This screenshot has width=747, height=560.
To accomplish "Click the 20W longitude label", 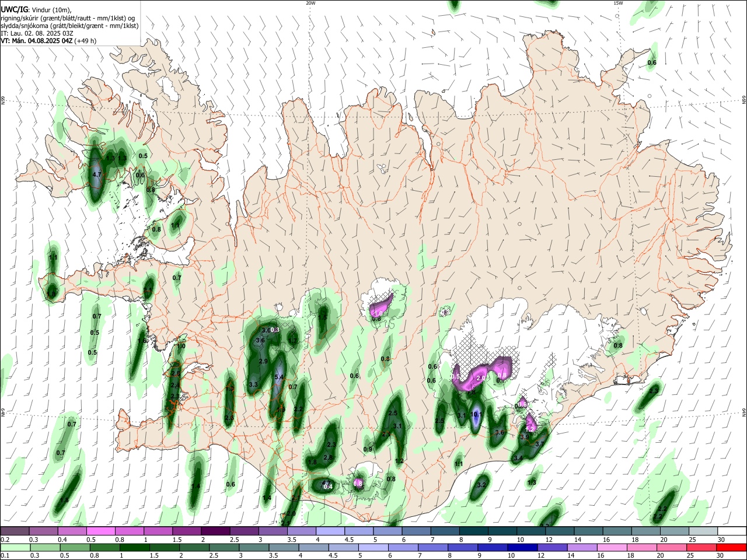I will pyautogui.click(x=310, y=3).
